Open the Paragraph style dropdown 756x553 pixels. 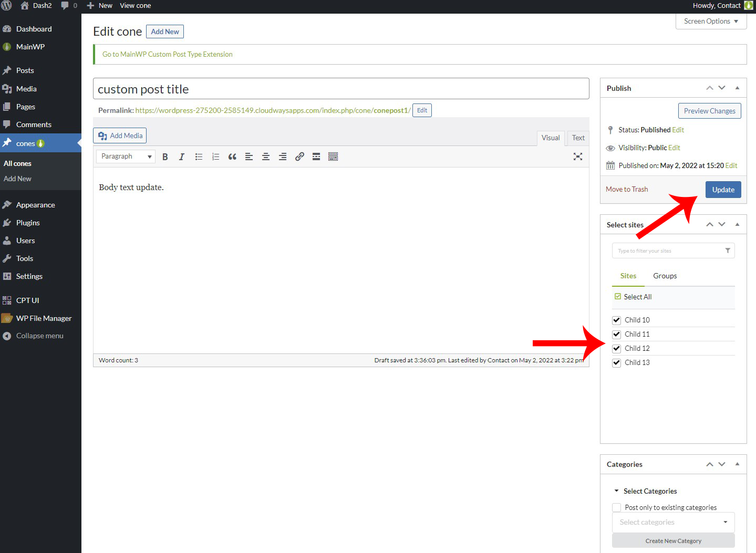pyautogui.click(x=125, y=156)
